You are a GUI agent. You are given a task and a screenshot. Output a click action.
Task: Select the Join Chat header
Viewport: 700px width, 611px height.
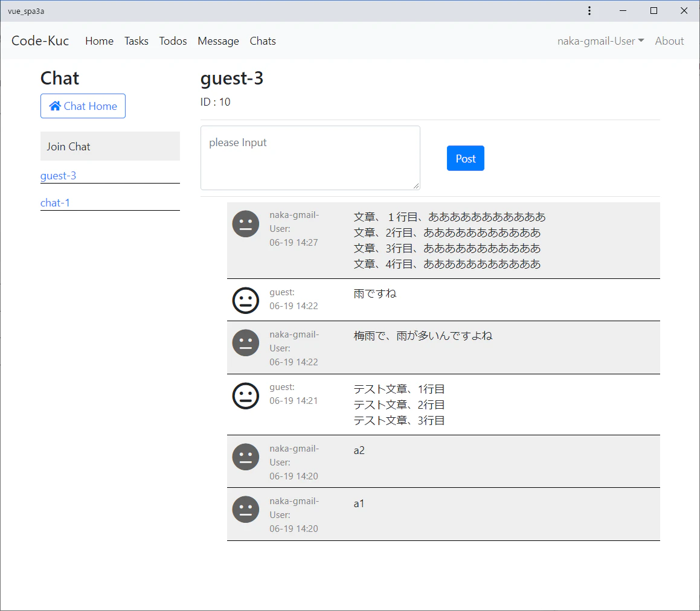(111, 146)
